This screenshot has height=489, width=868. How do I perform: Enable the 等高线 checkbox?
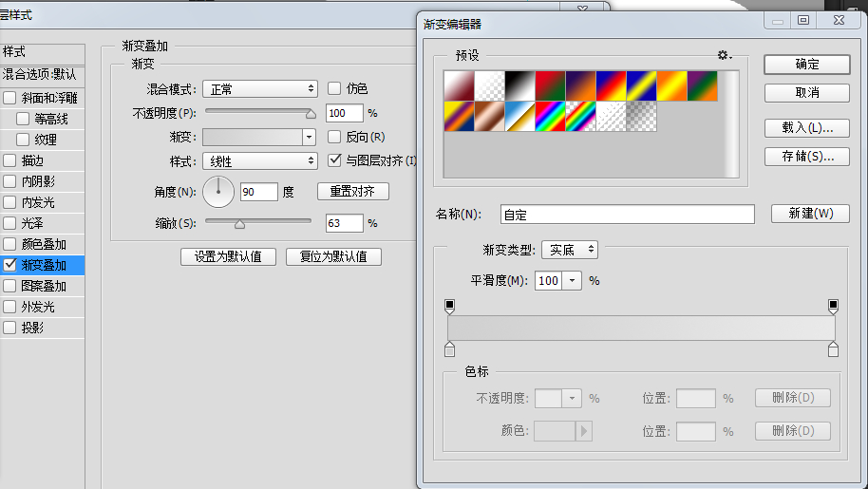[23, 119]
